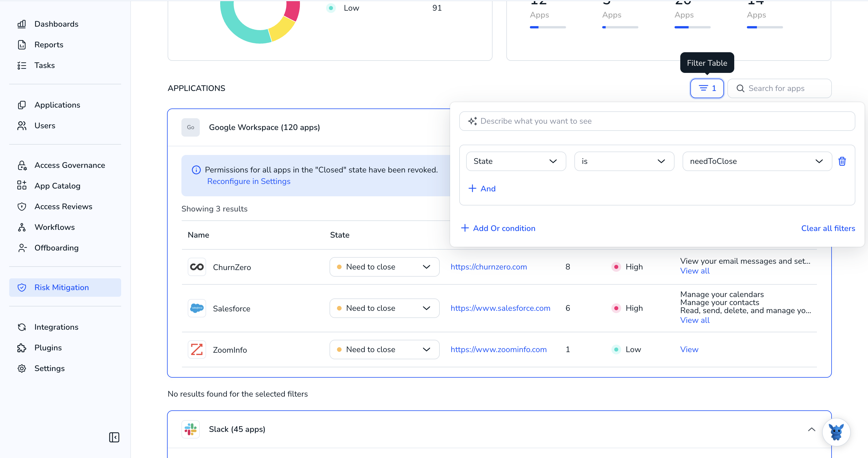
Task: Add an Or condition to filters
Action: click(x=498, y=228)
